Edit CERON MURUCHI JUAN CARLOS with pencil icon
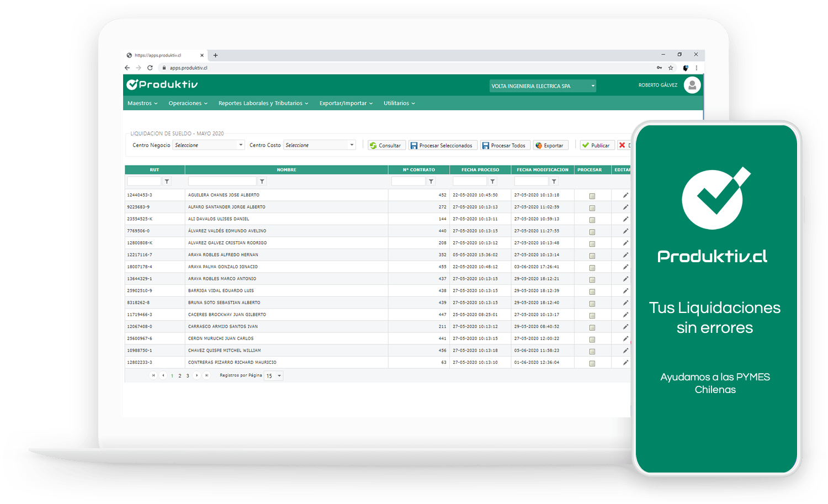The height and width of the screenshot is (504, 828). coord(625,339)
